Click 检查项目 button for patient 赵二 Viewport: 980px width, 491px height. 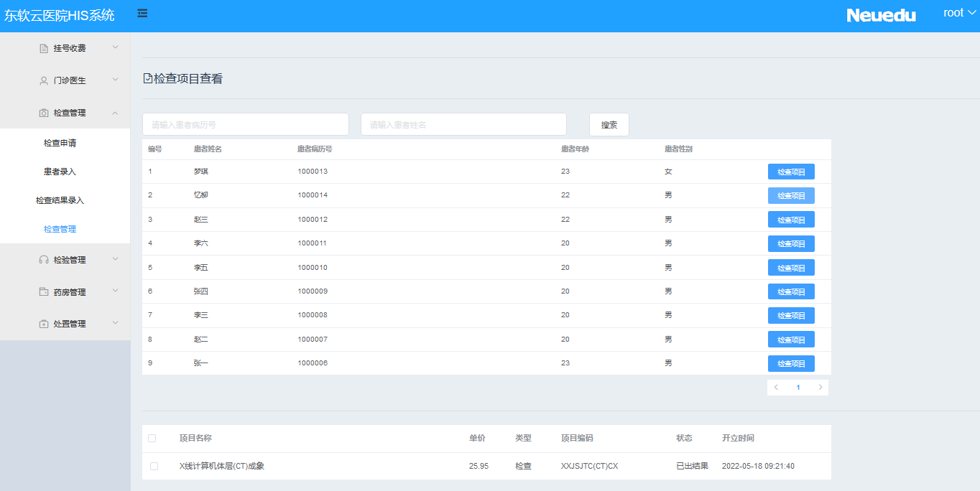click(x=791, y=340)
